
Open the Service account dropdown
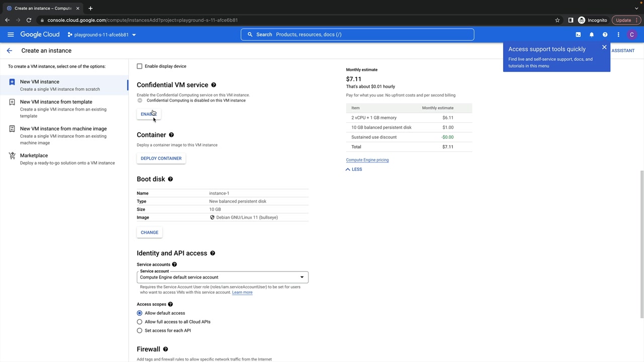pos(222,277)
